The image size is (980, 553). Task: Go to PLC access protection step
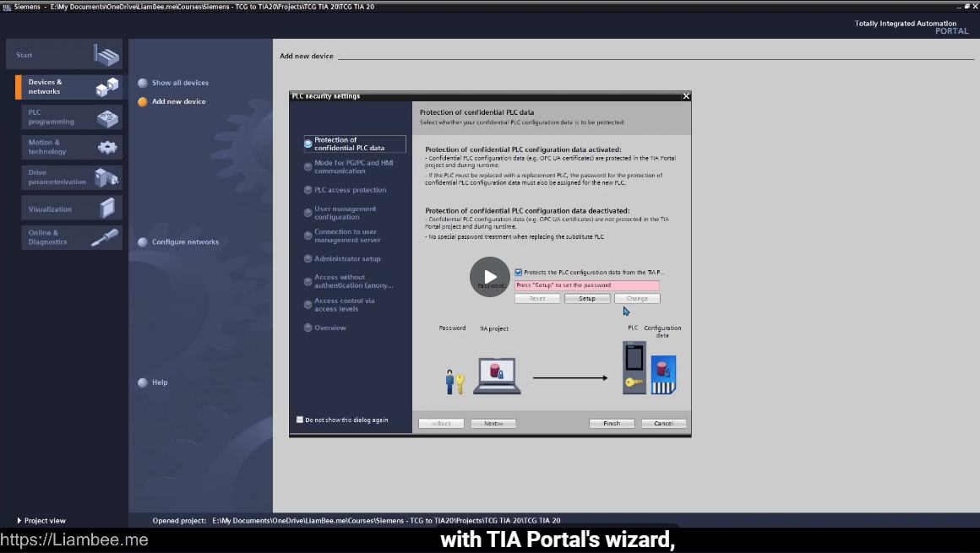pyautogui.click(x=350, y=190)
